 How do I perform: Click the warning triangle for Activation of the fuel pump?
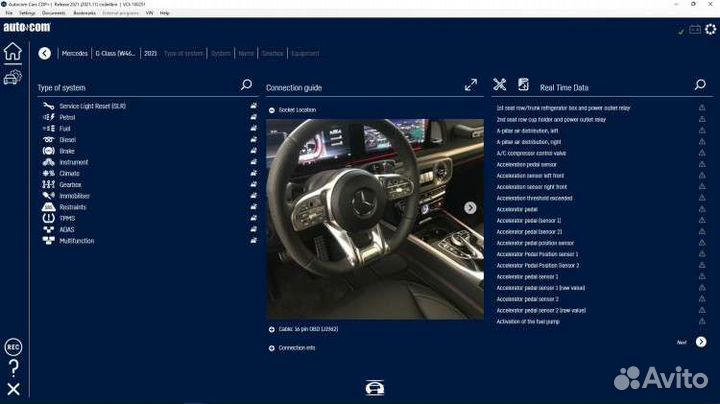tap(702, 321)
